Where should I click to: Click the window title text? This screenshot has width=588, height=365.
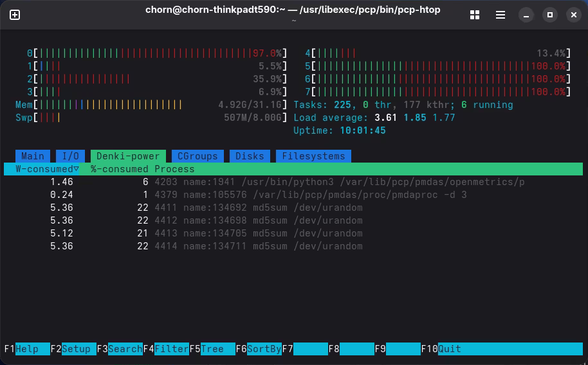click(293, 10)
